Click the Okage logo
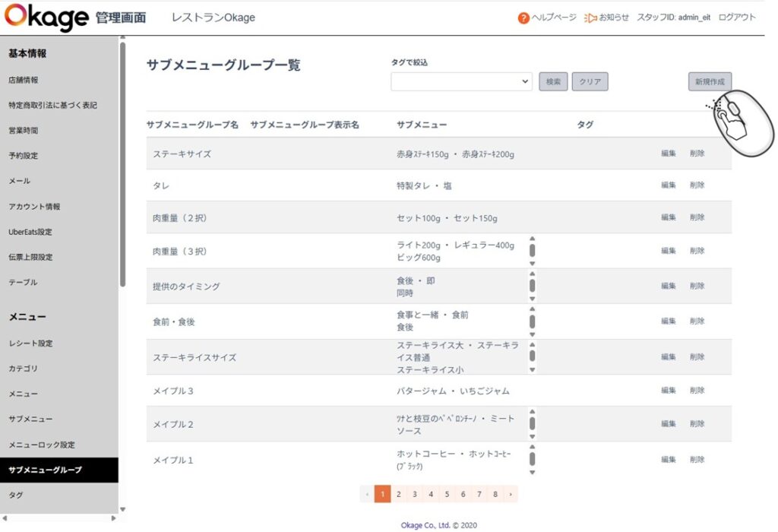This screenshot has width=778, height=532. point(46,17)
